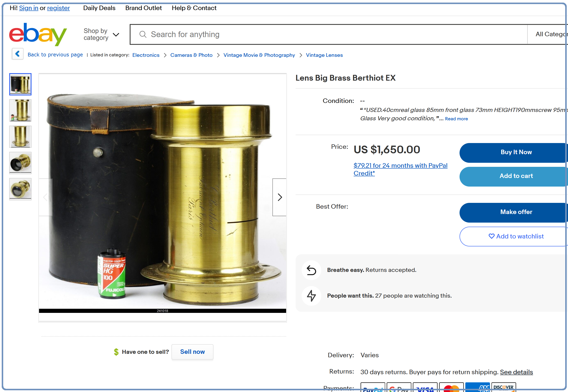Show the previous image with left arrow
This screenshot has height=392, width=568.
pyautogui.click(x=46, y=197)
